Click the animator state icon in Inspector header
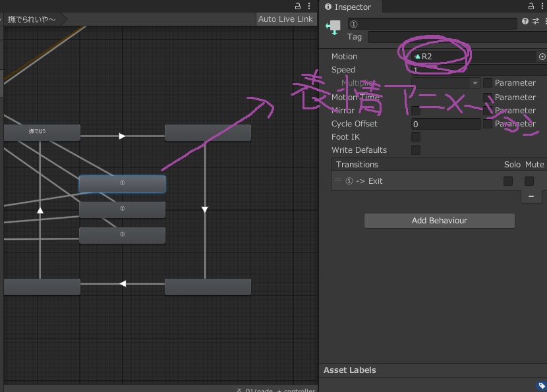 click(x=333, y=27)
